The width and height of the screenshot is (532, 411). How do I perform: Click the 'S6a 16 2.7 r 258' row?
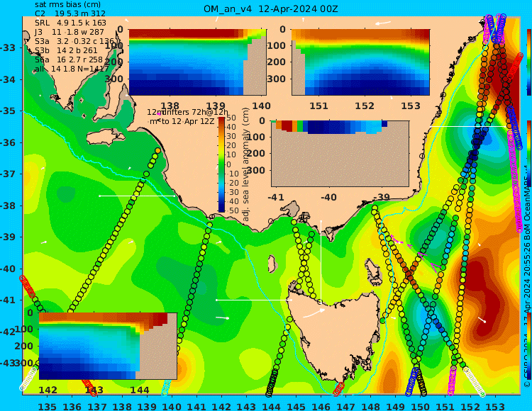[69, 60]
